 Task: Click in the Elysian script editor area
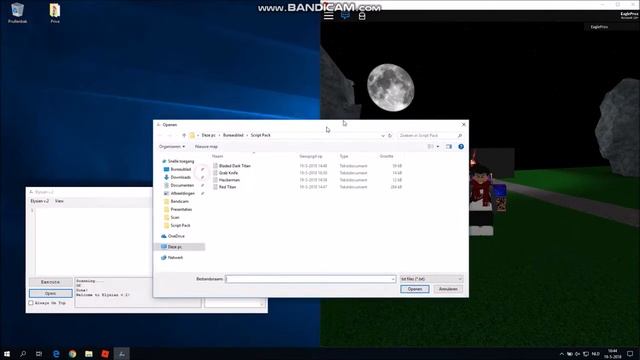pyautogui.click(x=93, y=241)
